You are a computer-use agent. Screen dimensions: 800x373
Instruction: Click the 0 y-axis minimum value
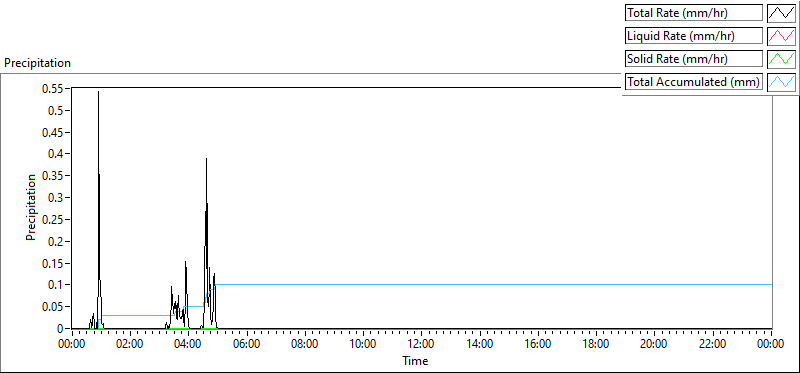coord(60,329)
